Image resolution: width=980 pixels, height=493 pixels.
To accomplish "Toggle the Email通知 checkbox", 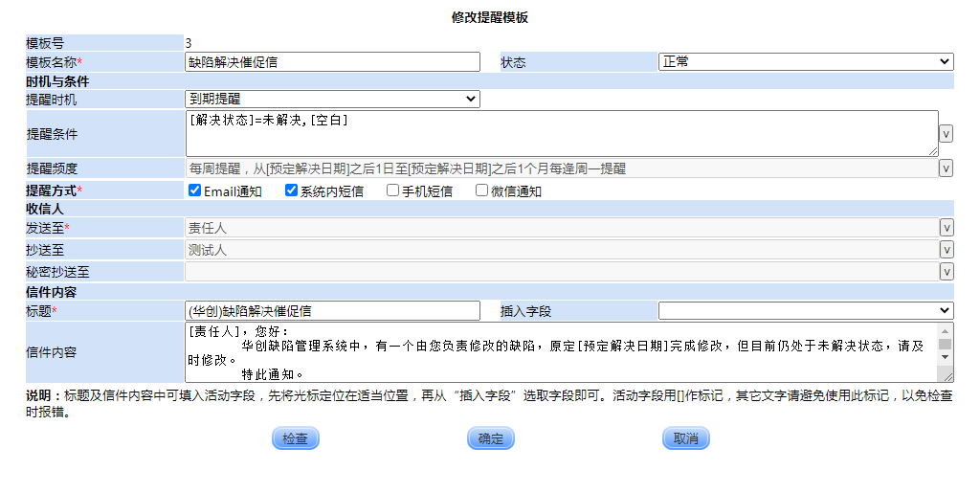I will click(194, 190).
